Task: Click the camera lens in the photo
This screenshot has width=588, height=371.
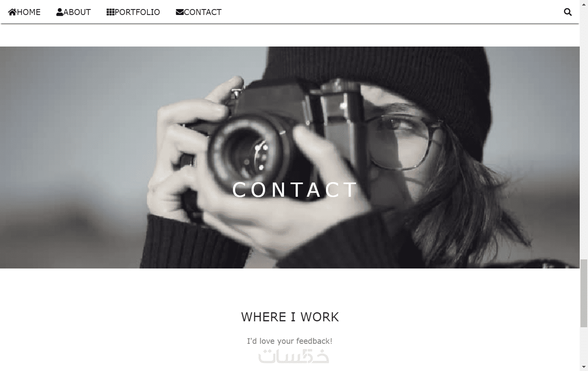Action: click(250, 152)
